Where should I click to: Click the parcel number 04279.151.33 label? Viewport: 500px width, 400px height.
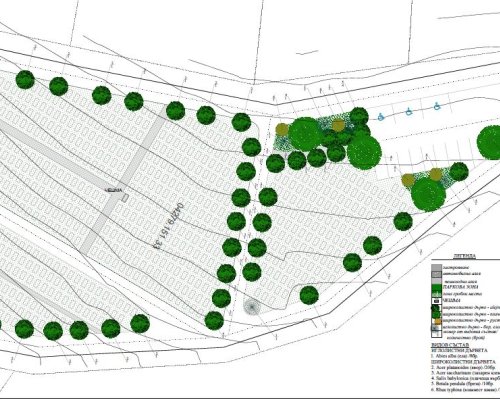[x=169, y=226]
